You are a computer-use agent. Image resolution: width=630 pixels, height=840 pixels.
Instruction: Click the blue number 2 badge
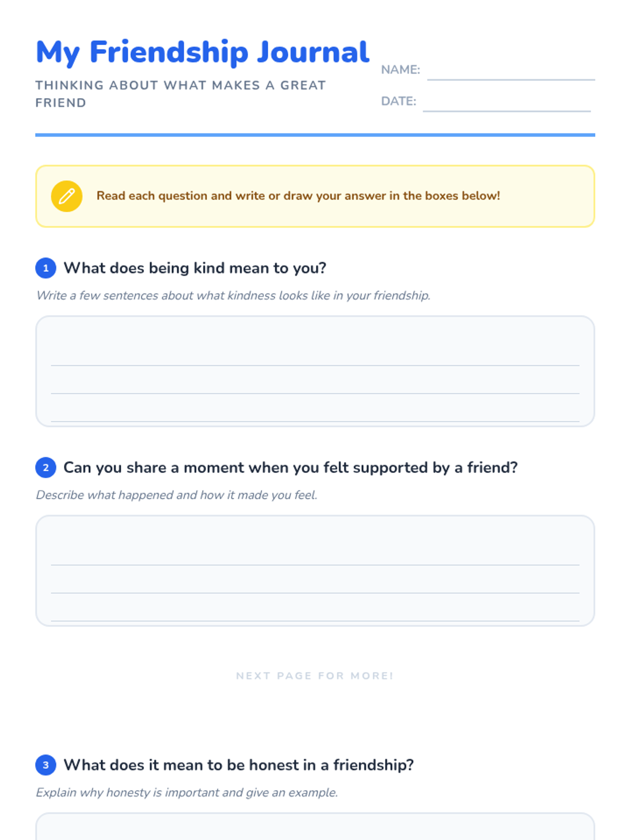pyautogui.click(x=46, y=468)
